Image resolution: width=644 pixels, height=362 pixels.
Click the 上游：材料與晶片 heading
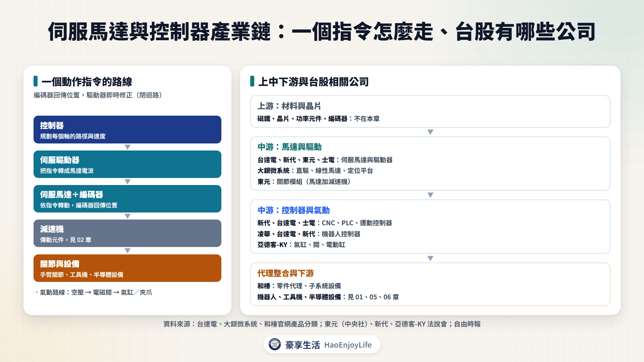(289, 106)
